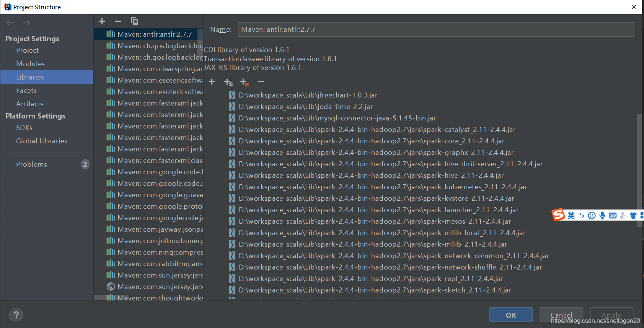
Task: Switch Sogou to English mode
Action: 571,216
